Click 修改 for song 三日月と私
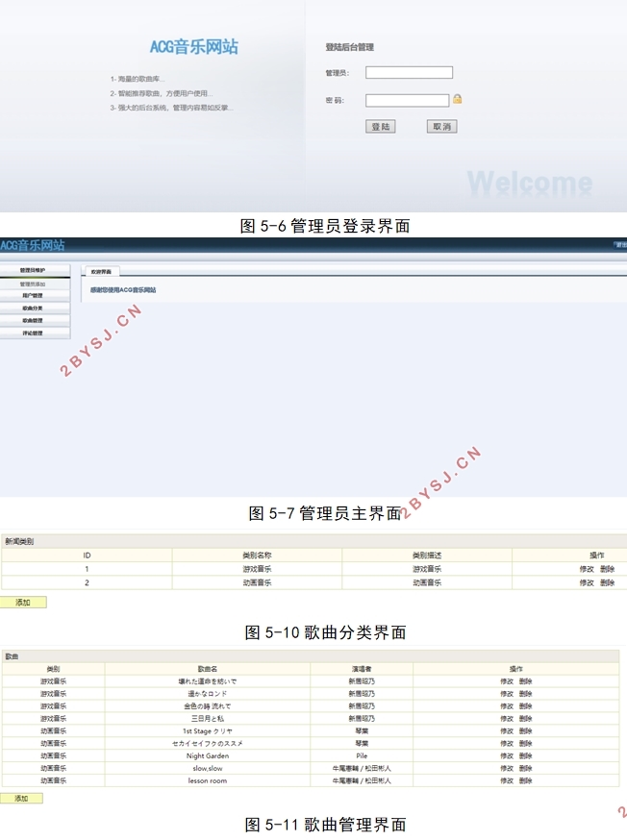The image size is (627, 840). (x=507, y=718)
